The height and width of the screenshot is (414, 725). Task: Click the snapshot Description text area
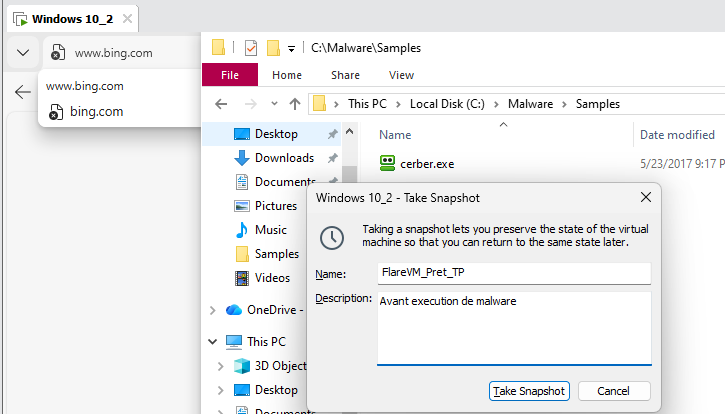click(514, 328)
